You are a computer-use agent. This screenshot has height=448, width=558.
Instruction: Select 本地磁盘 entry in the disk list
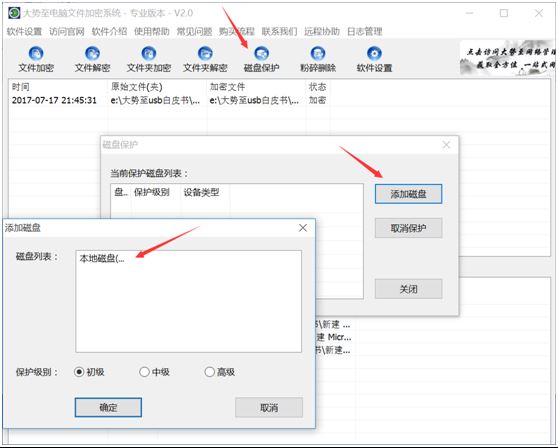click(102, 258)
